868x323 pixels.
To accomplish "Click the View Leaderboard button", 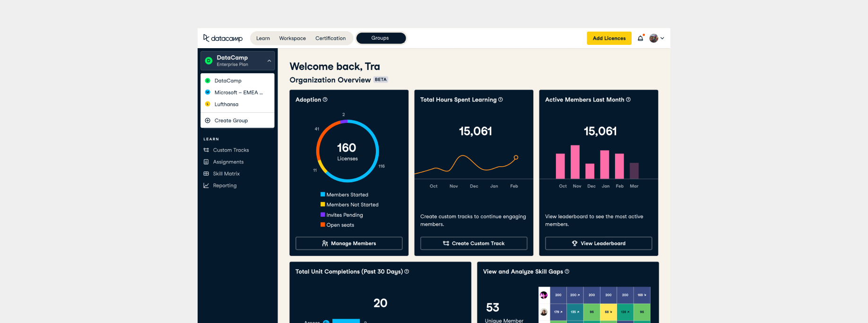I will pos(599,243).
